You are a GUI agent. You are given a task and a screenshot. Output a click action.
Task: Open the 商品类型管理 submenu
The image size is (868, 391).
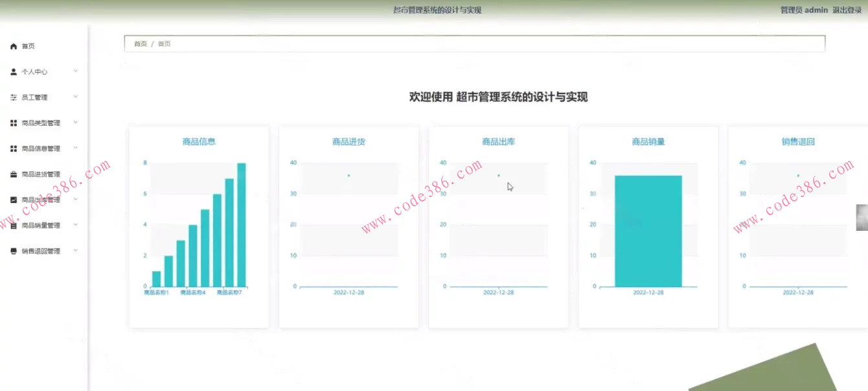point(75,122)
